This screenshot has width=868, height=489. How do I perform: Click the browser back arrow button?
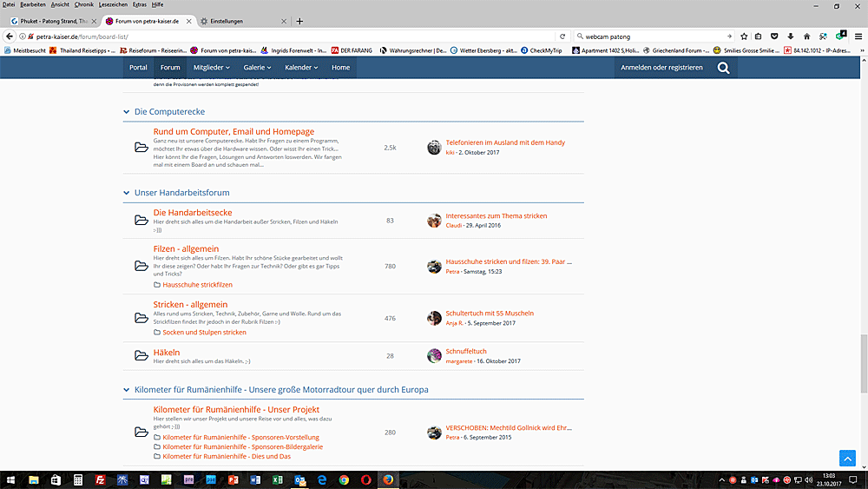click(x=10, y=36)
